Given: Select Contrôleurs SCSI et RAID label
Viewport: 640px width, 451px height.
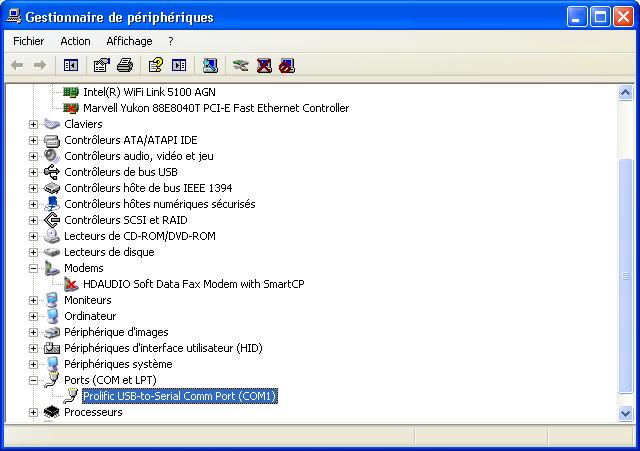Looking at the screenshot, I should (x=126, y=220).
